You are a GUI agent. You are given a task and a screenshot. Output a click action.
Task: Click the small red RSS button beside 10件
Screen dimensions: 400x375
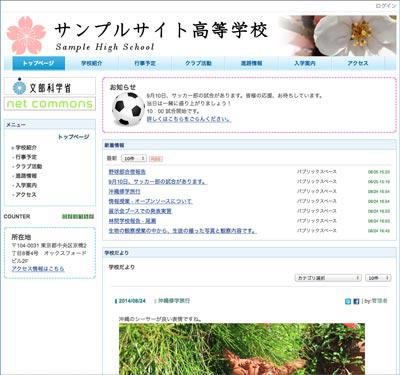point(156,159)
